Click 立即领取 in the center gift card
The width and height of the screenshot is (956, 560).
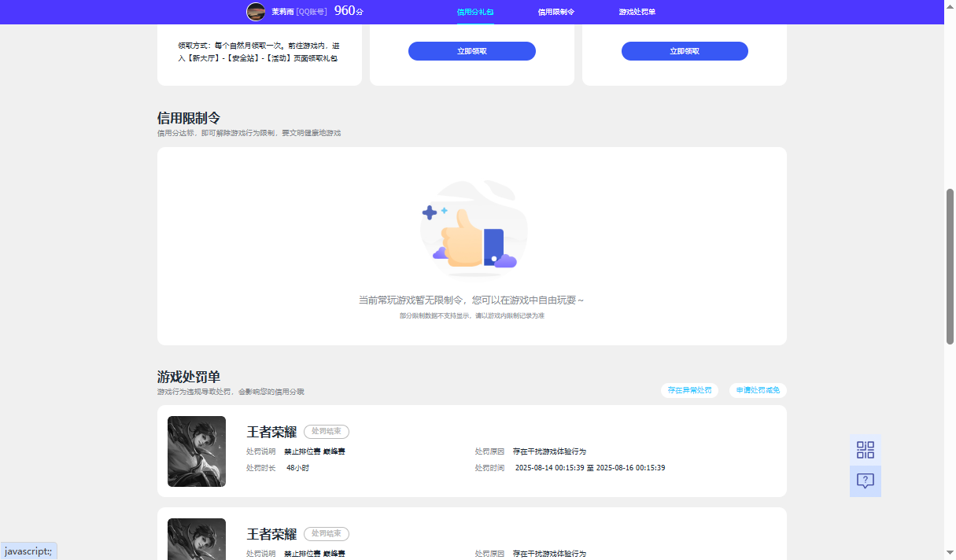472,51
